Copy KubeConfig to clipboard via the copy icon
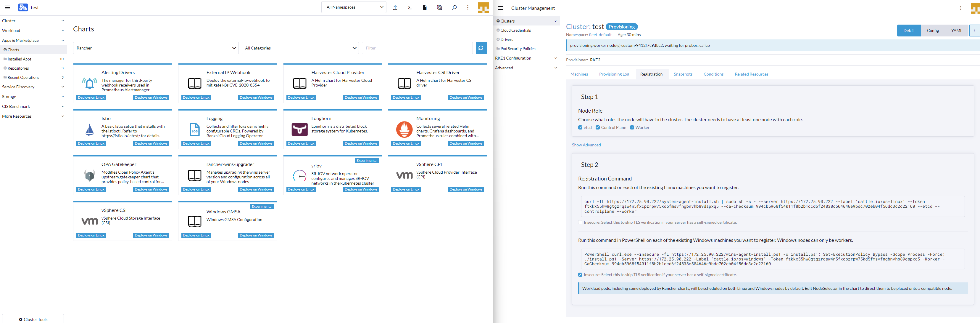 click(439, 7)
